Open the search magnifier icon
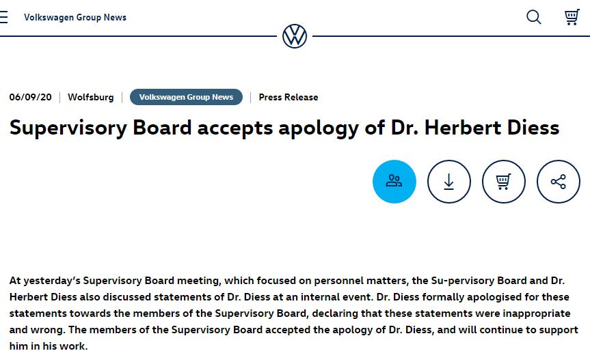This screenshot has height=364, width=590. click(534, 17)
